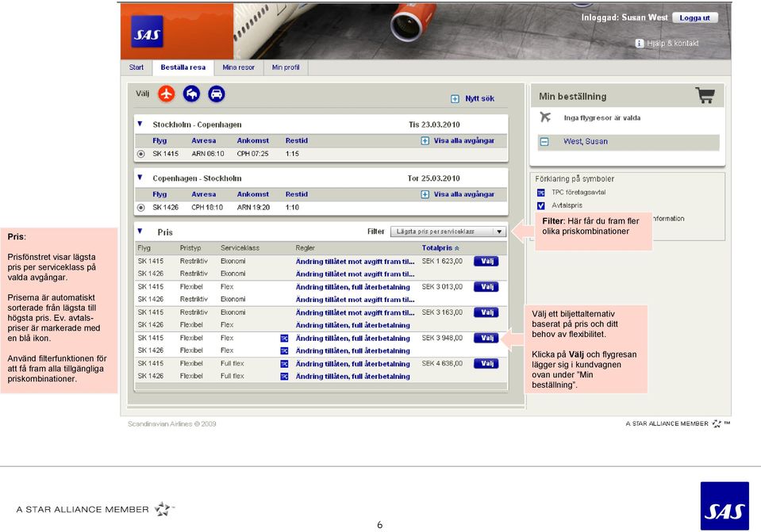Click the date Tis 23.03.2010

(434, 124)
